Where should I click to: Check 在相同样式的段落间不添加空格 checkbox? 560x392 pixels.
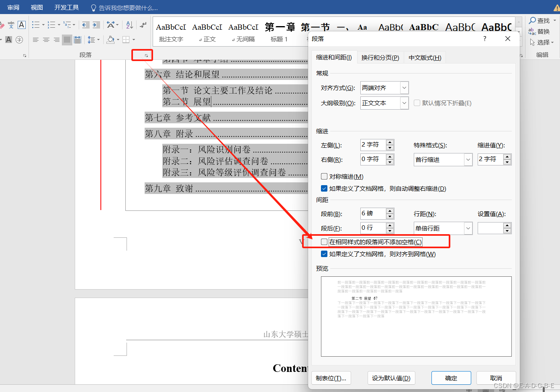324,242
